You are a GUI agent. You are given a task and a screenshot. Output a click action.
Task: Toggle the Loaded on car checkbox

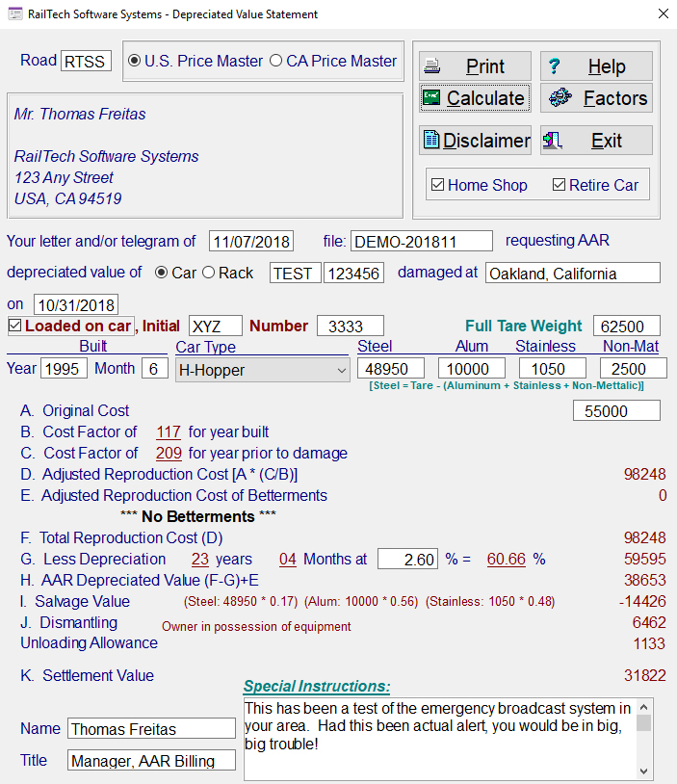(15, 326)
